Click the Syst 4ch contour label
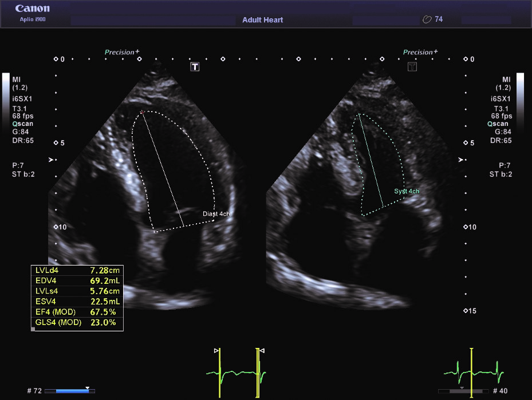Screen dimensions: 532x400 [407, 191]
